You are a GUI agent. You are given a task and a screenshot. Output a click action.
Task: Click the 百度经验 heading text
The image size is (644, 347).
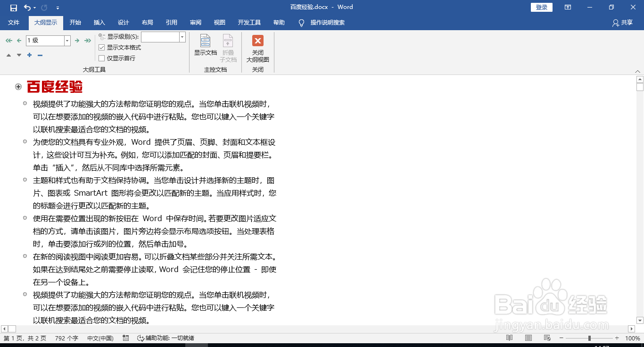(x=55, y=87)
